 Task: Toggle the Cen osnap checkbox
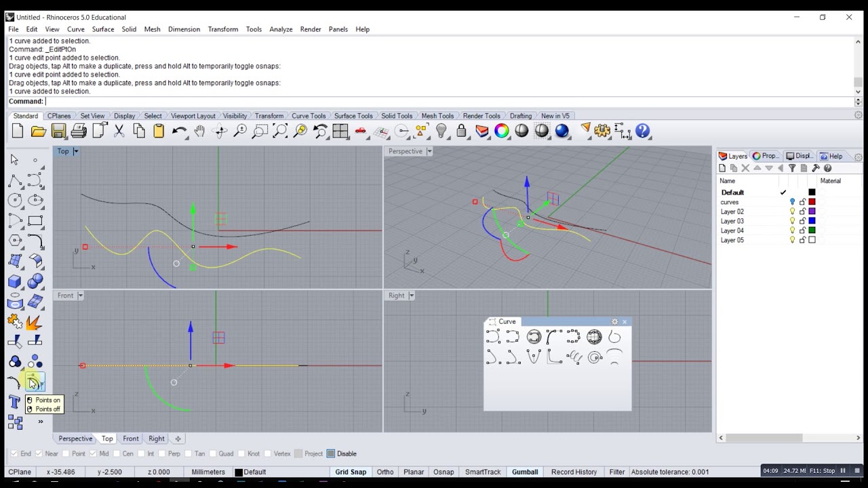[x=117, y=453]
